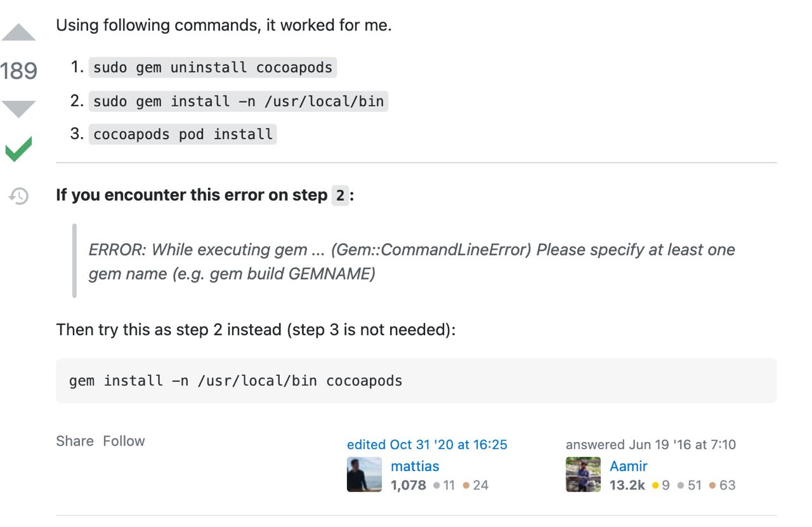Downvote this answer with the down arrow

[18, 109]
